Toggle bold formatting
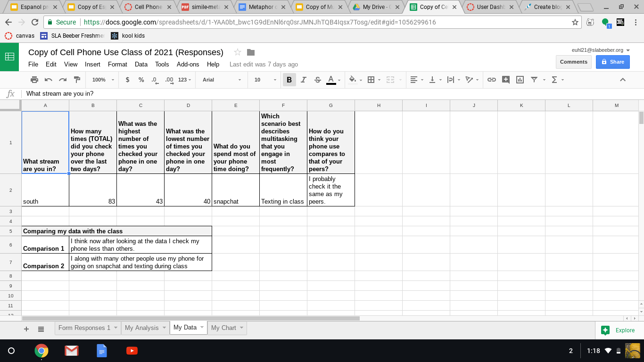This screenshot has width=644, height=362. pos(289,80)
